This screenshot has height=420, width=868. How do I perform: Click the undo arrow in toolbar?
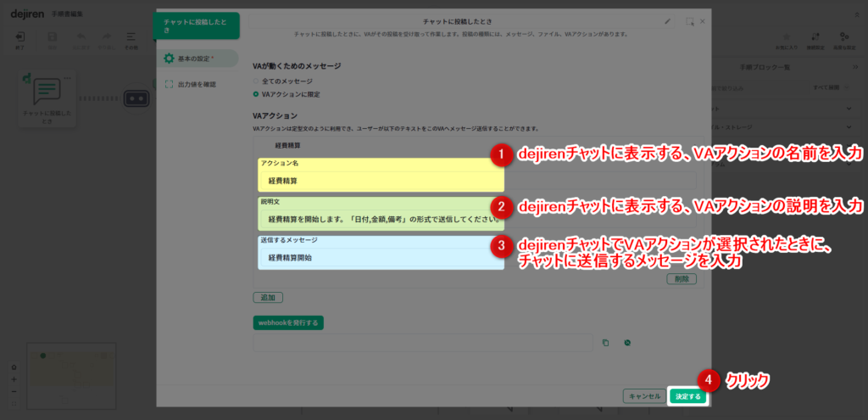[x=81, y=37]
